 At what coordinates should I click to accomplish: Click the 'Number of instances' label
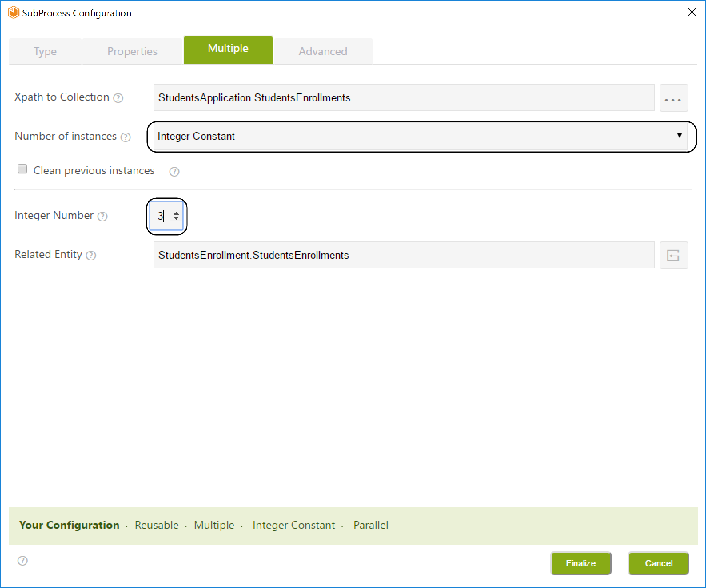[x=66, y=136]
